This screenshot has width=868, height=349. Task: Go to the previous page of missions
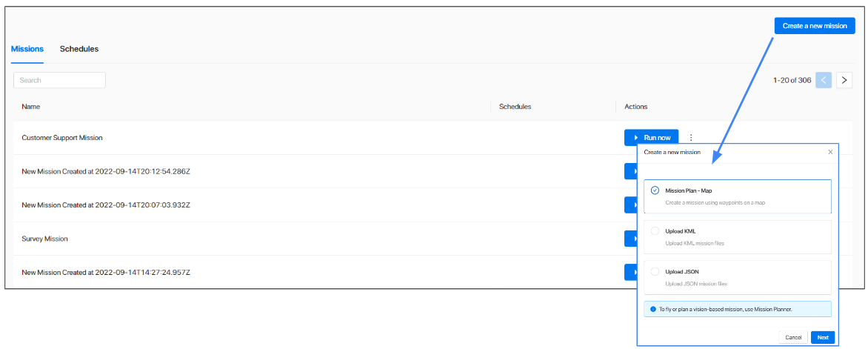tap(823, 80)
